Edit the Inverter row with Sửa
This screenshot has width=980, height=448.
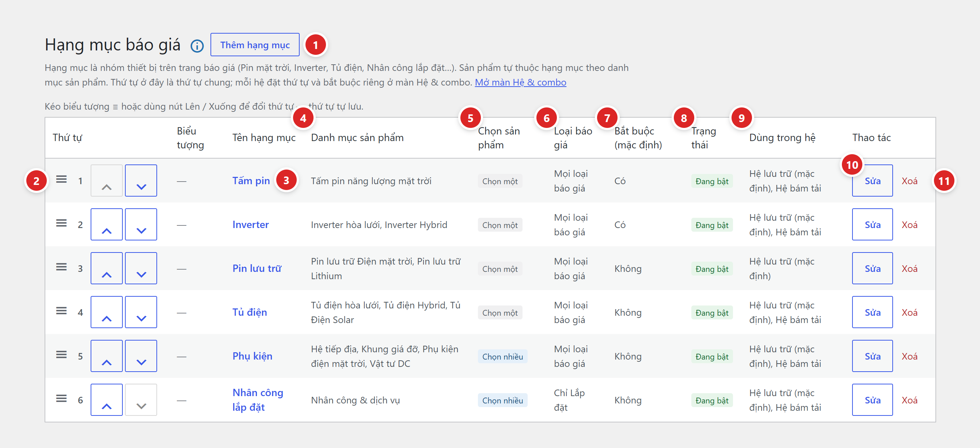point(872,224)
